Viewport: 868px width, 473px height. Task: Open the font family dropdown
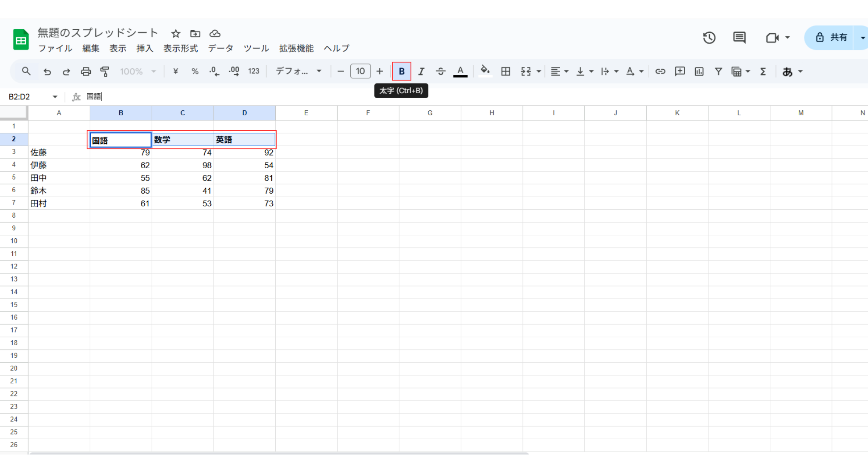coord(299,71)
